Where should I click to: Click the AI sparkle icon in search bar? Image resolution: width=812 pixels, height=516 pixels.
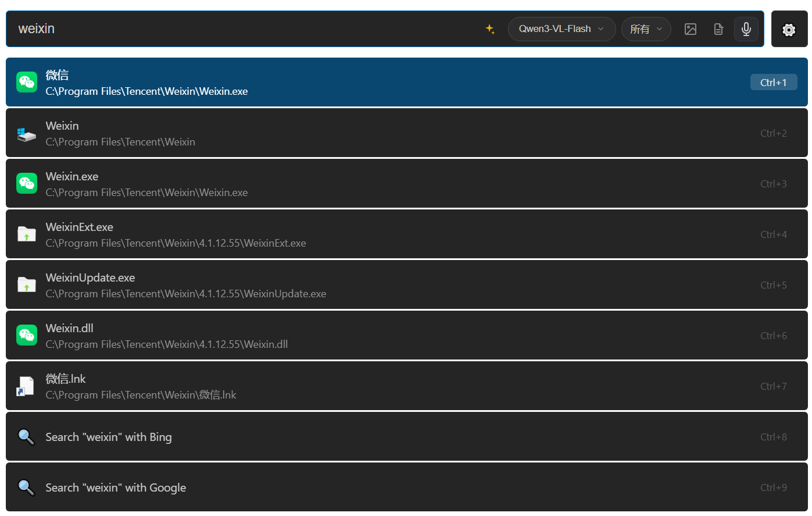[x=490, y=29]
